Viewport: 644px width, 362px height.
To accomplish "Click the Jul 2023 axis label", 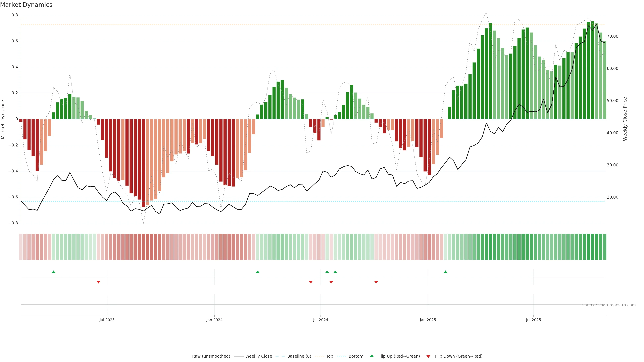I will click(x=107, y=320).
